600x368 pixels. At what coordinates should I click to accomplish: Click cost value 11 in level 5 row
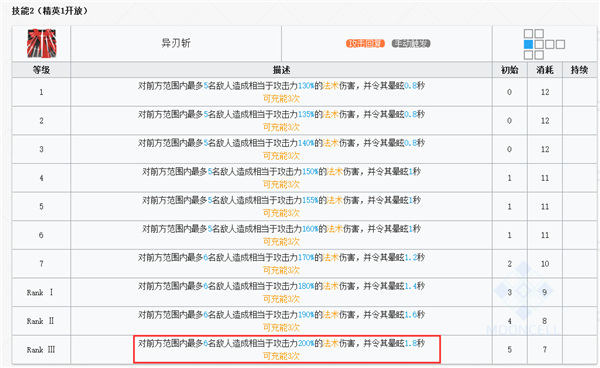point(545,207)
